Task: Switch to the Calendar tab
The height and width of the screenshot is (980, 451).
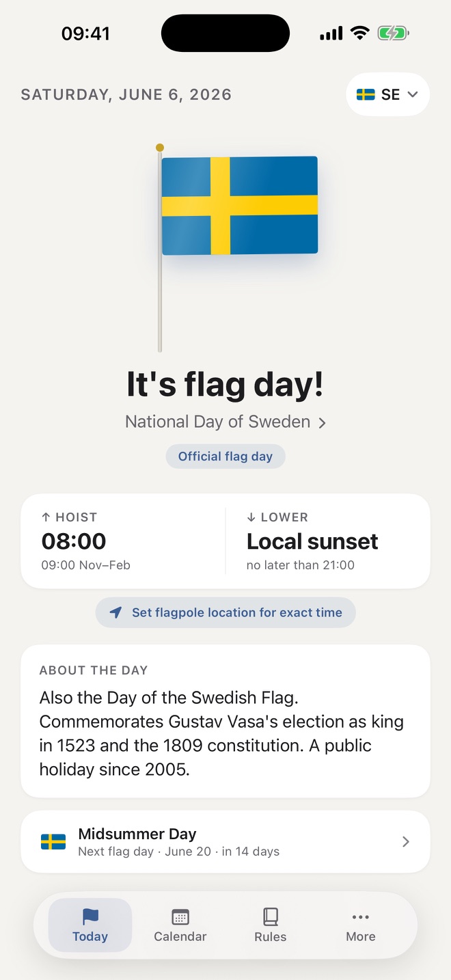Action: click(180, 925)
